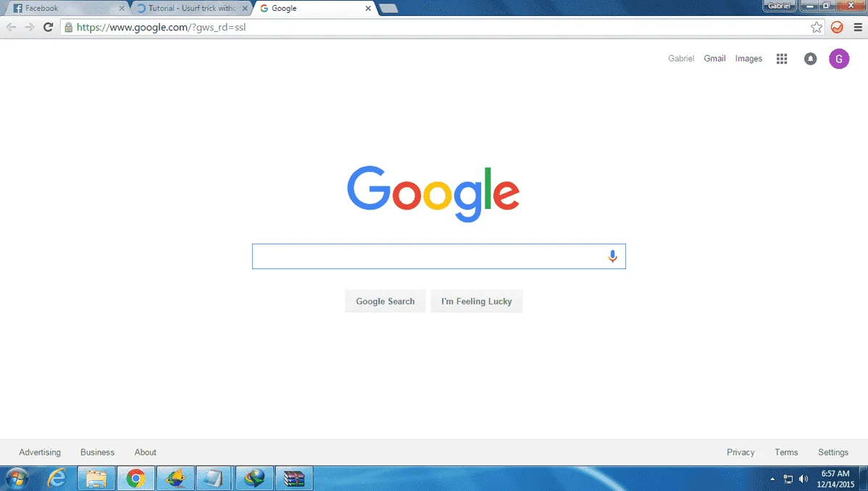Open the About footer link
This screenshot has height=491, width=868.
145,453
